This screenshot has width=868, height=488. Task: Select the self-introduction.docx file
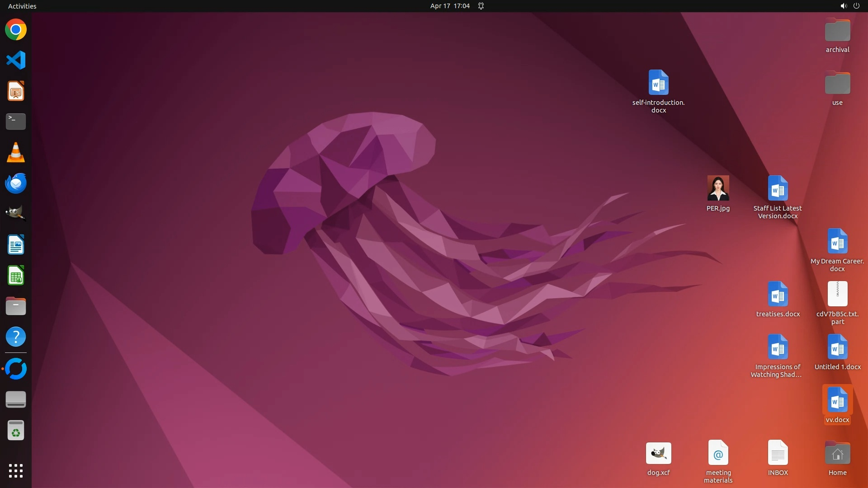(x=658, y=83)
